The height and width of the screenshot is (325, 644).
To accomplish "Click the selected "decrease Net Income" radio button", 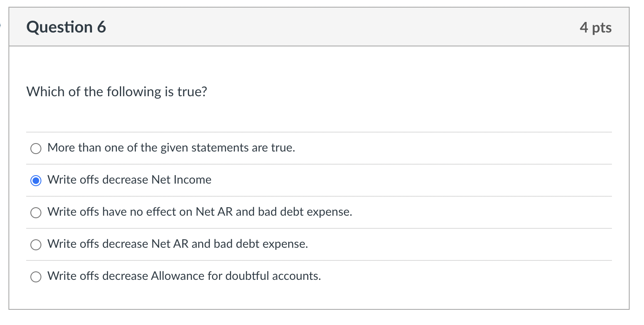I will [x=36, y=181].
